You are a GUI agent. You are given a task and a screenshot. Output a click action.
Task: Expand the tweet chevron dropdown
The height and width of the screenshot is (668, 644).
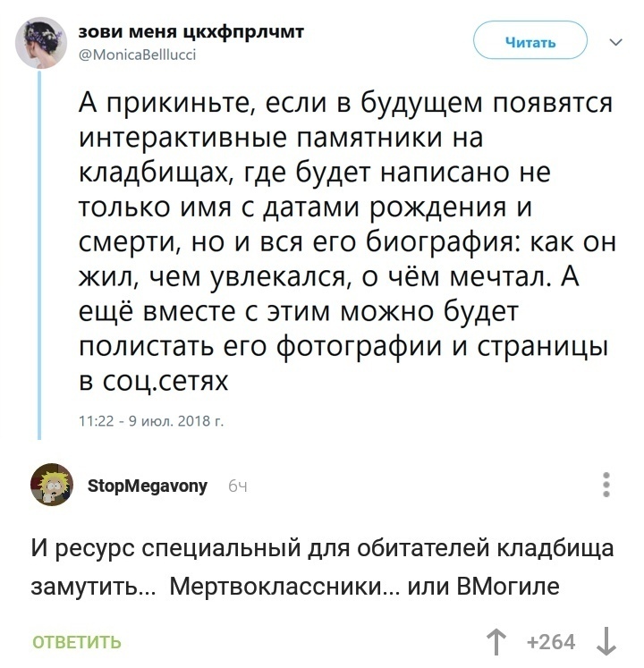615,41
